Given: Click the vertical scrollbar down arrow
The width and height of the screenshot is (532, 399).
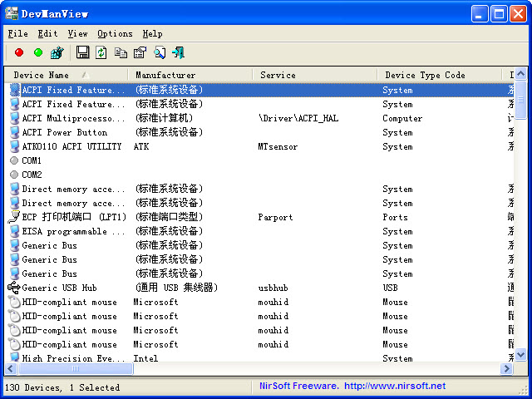Looking at the screenshot, I should (x=521, y=355).
